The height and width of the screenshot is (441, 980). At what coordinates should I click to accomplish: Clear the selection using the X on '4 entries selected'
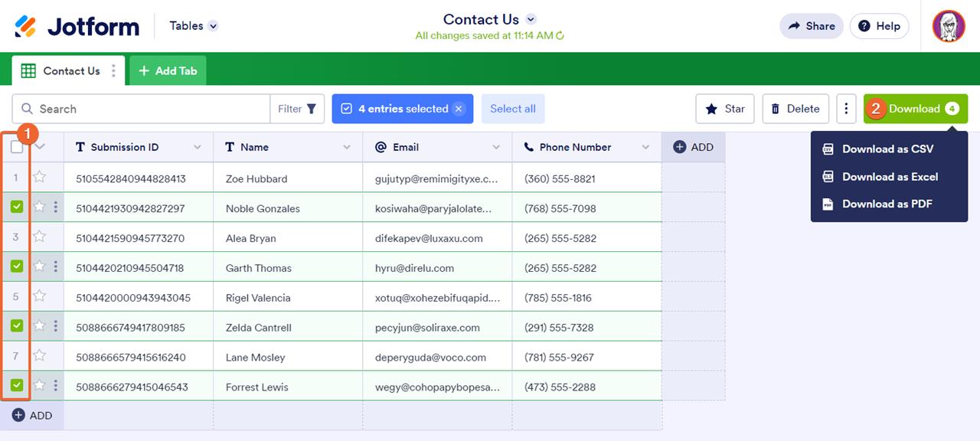pyautogui.click(x=459, y=109)
